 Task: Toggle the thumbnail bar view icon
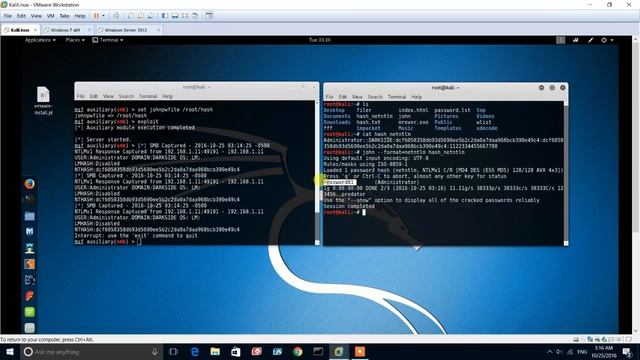click(x=175, y=16)
